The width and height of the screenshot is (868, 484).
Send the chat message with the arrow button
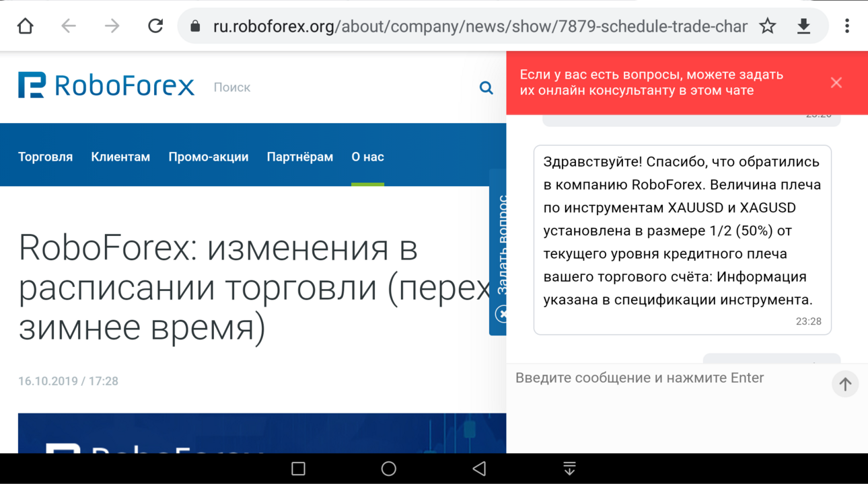845,385
